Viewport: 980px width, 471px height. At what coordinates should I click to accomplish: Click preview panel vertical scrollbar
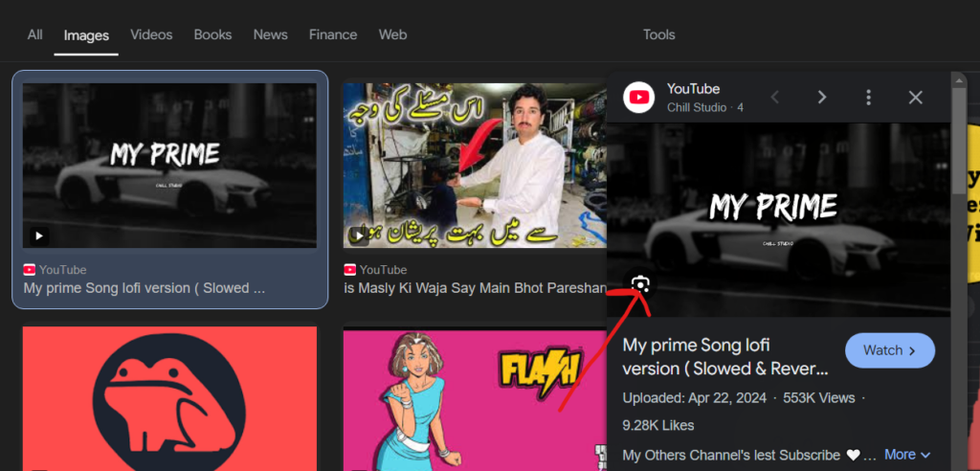(x=959, y=141)
